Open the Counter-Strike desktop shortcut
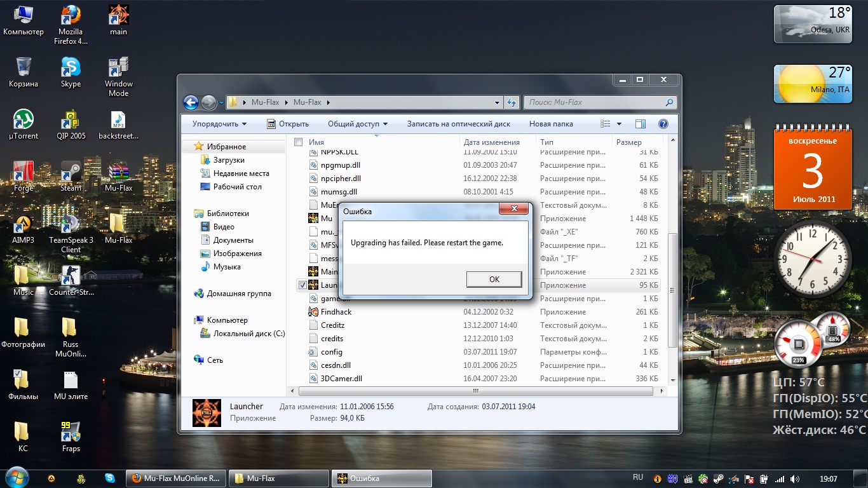Screen dimensions: 868x488 point(71,276)
